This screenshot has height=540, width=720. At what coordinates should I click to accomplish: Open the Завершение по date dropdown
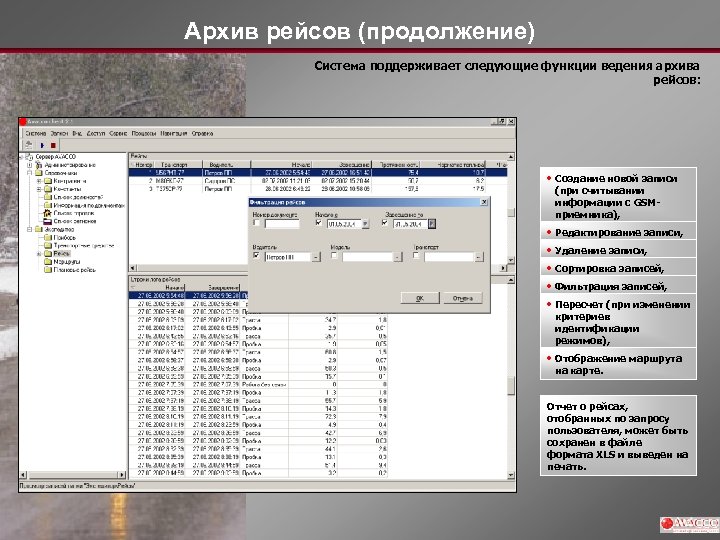click(x=432, y=224)
